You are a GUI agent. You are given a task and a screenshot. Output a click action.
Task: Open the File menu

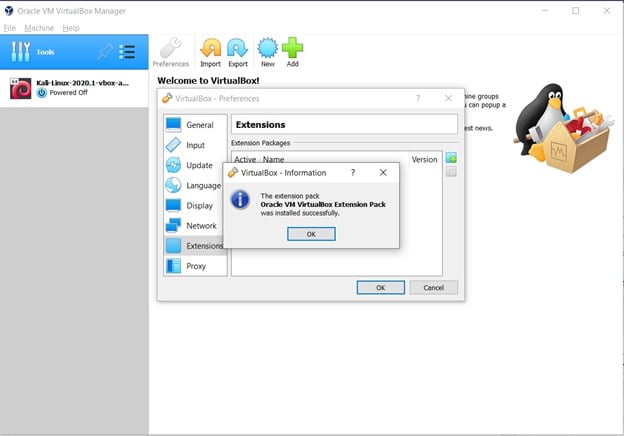click(x=10, y=28)
